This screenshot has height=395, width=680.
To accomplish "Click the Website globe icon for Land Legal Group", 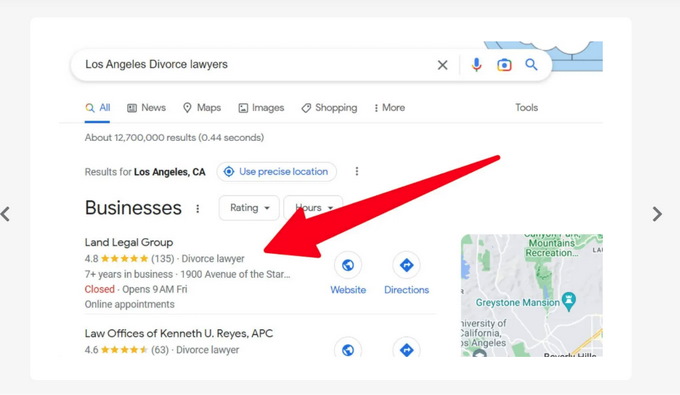I will (348, 265).
